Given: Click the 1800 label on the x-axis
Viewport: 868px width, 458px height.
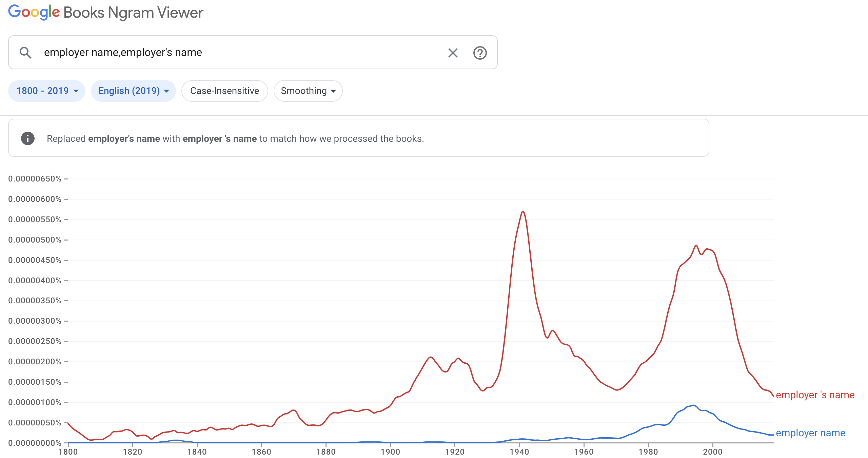Looking at the screenshot, I should pos(68,452).
